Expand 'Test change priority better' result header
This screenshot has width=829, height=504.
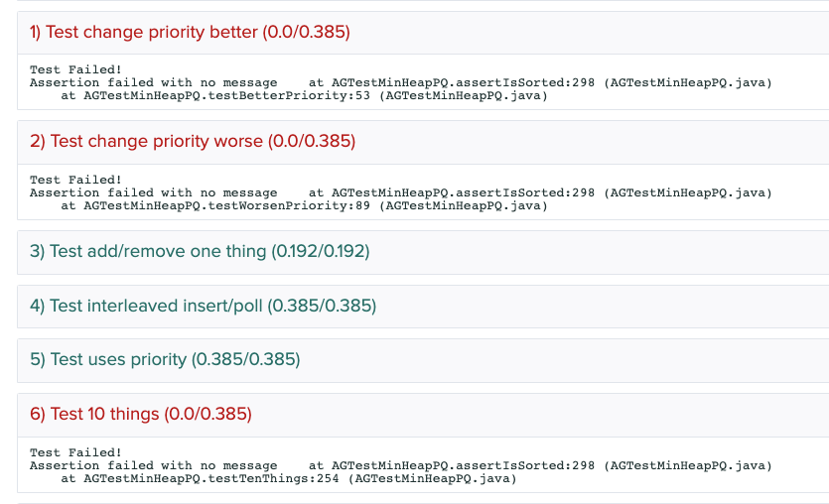point(190,33)
